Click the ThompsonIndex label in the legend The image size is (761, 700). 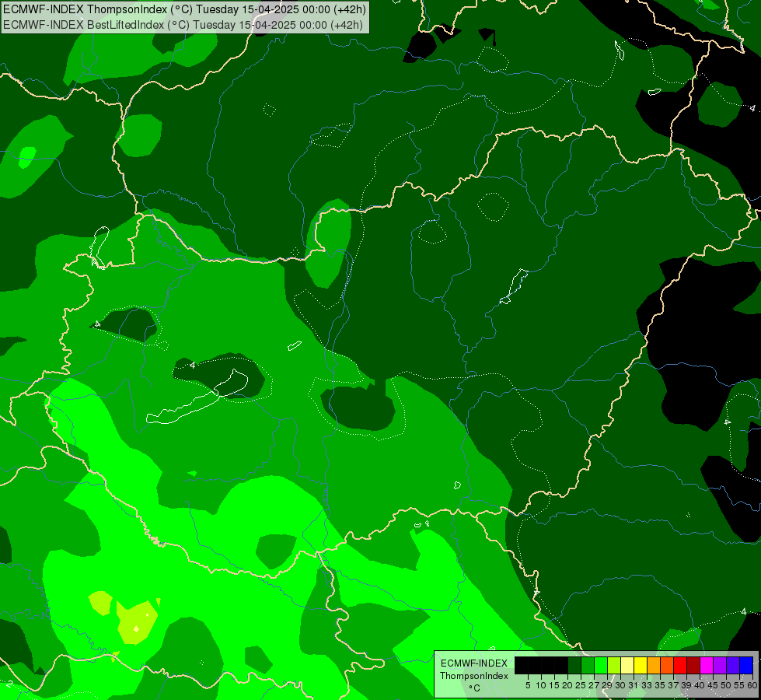click(474, 676)
